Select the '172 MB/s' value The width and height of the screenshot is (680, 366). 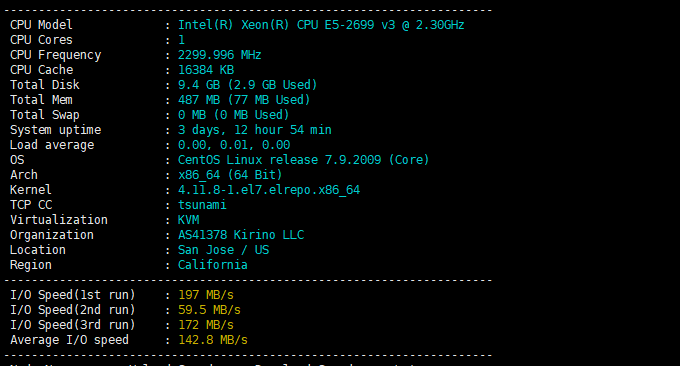(206, 325)
